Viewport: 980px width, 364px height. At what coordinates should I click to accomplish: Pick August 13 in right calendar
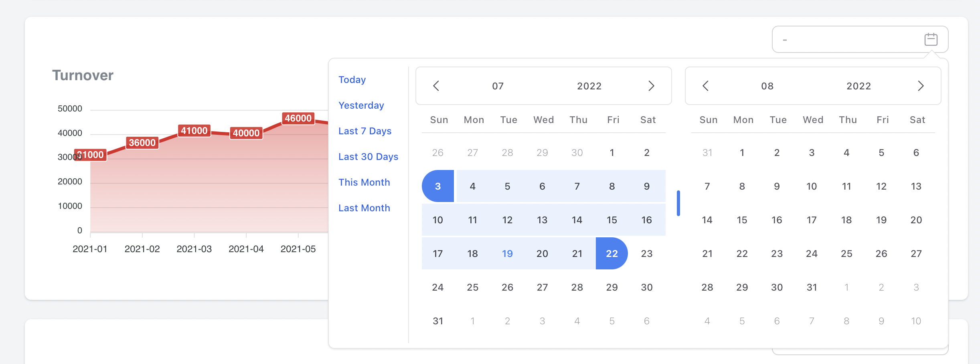point(916,186)
